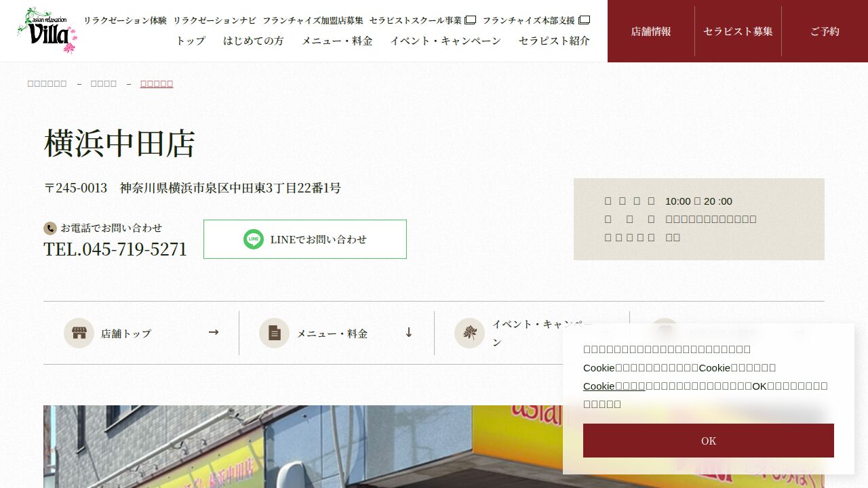
Task: Click the external window icon beside セラピストスクール事業
Action: click(471, 20)
